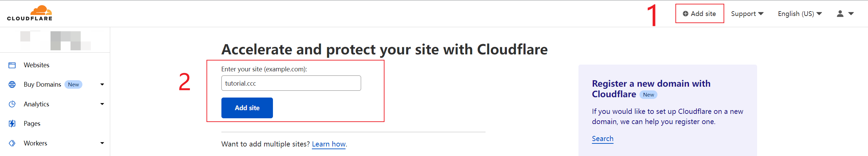
Task: Click the Workers diamond icon
Action: 12,143
